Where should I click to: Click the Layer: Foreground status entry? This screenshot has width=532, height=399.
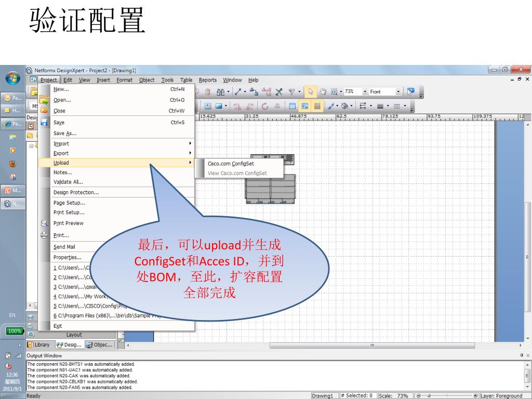[x=501, y=395]
